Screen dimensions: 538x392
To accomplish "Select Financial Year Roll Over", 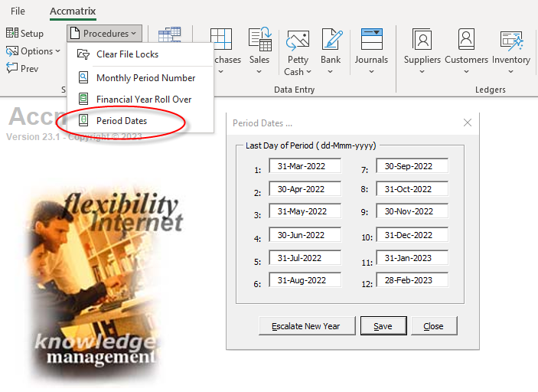I will click(x=144, y=100).
